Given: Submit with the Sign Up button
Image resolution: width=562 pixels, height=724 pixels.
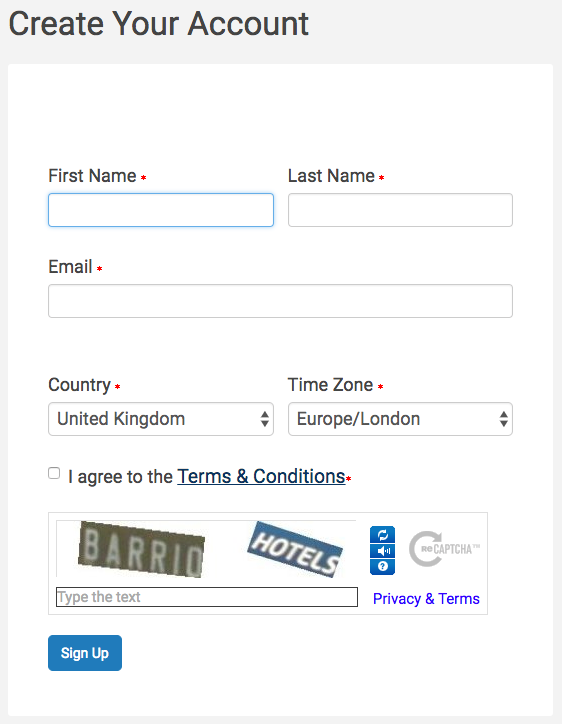Looking at the screenshot, I should 85,653.
